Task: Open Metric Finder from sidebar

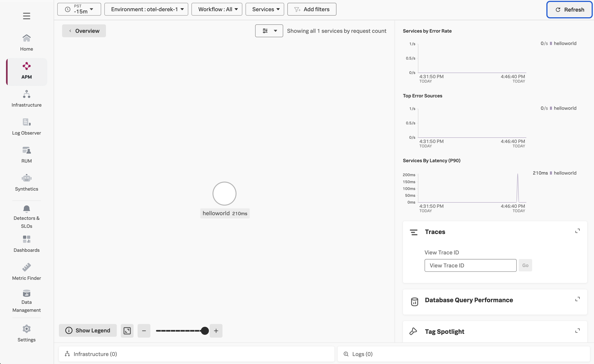Action: pos(26,272)
